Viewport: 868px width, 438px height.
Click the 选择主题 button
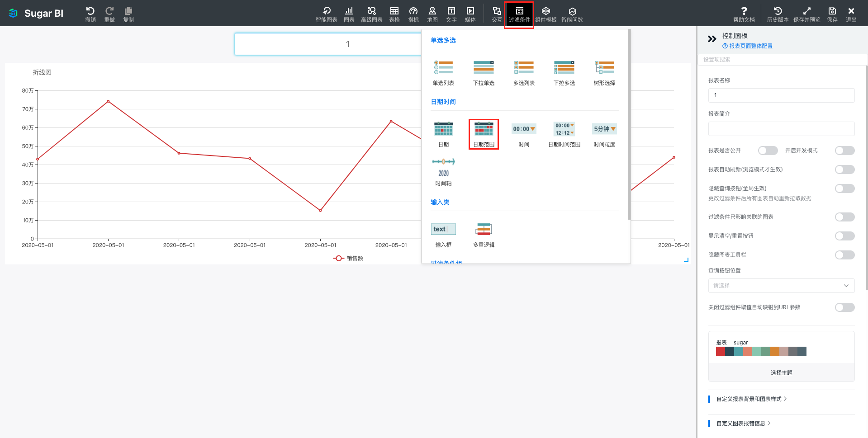click(781, 373)
